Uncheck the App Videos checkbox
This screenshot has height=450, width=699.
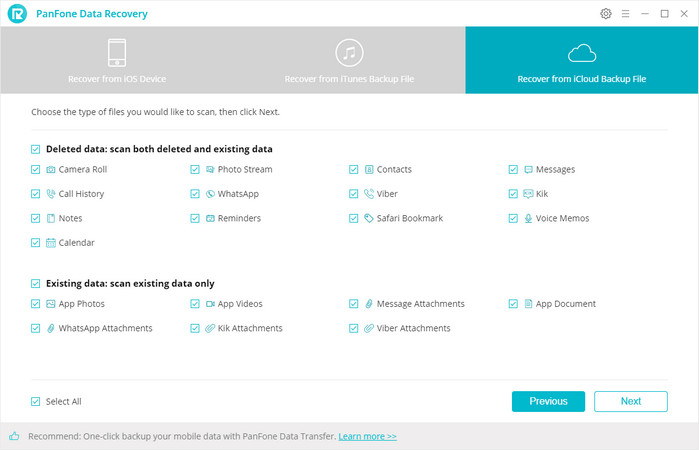[x=195, y=304]
